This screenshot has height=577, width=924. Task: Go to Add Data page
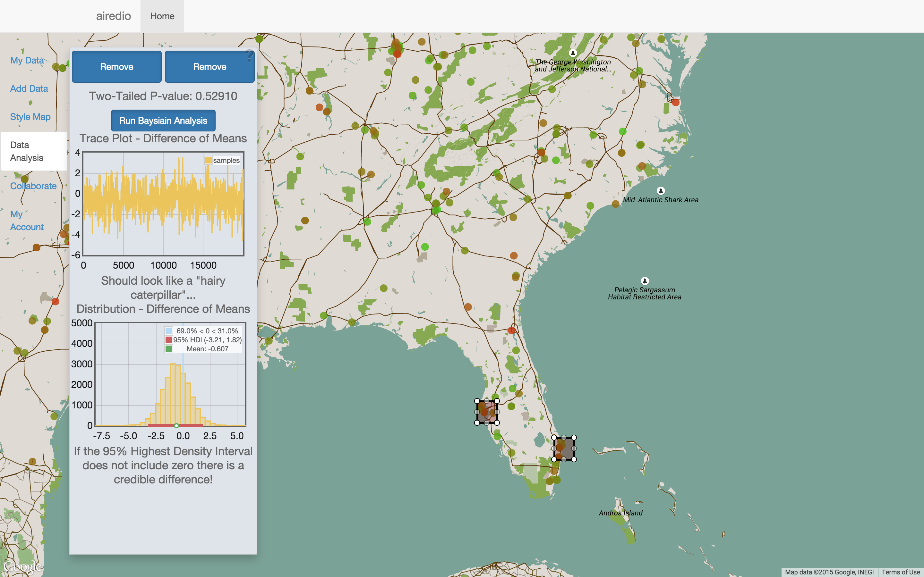(x=29, y=88)
